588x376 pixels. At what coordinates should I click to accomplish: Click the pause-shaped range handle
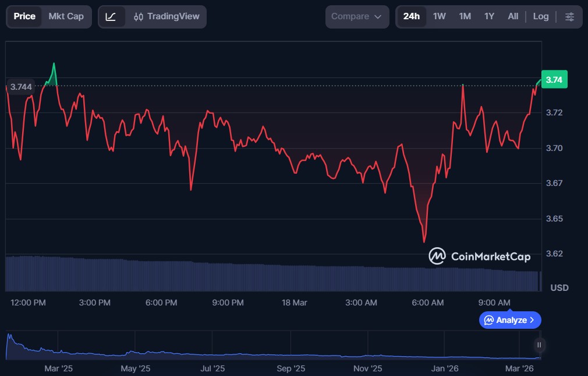pyautogui.click(x=539, y=345)
